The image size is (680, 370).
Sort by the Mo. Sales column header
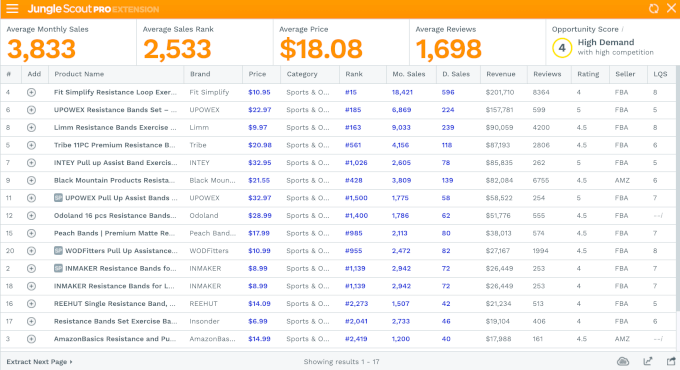pyautogui.click(x=409, y=74)
